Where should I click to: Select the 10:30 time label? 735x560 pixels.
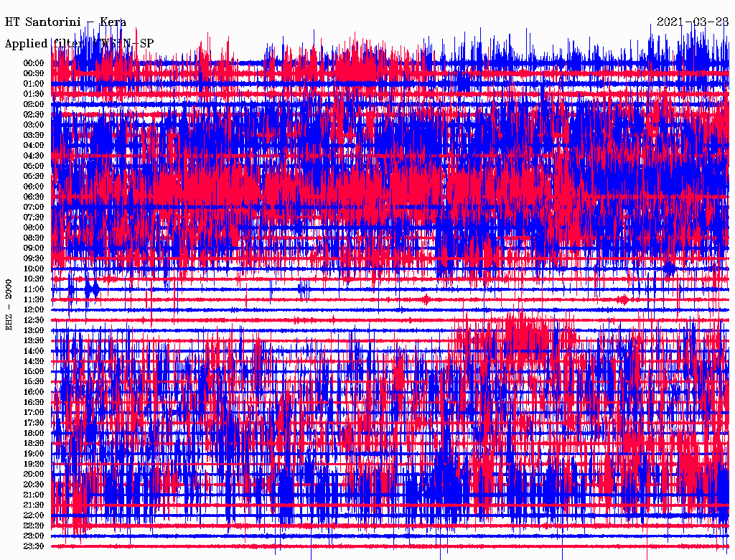tap(34, 279)
